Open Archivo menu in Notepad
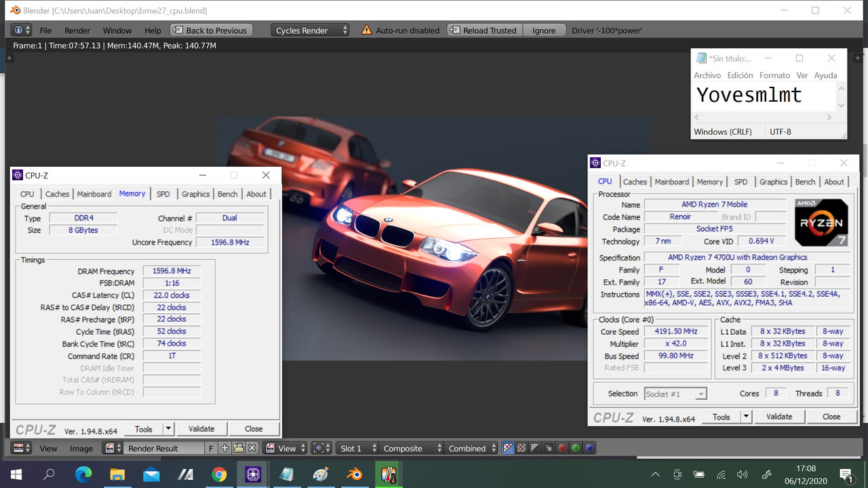The image size is (868, 488). [707, 75]
